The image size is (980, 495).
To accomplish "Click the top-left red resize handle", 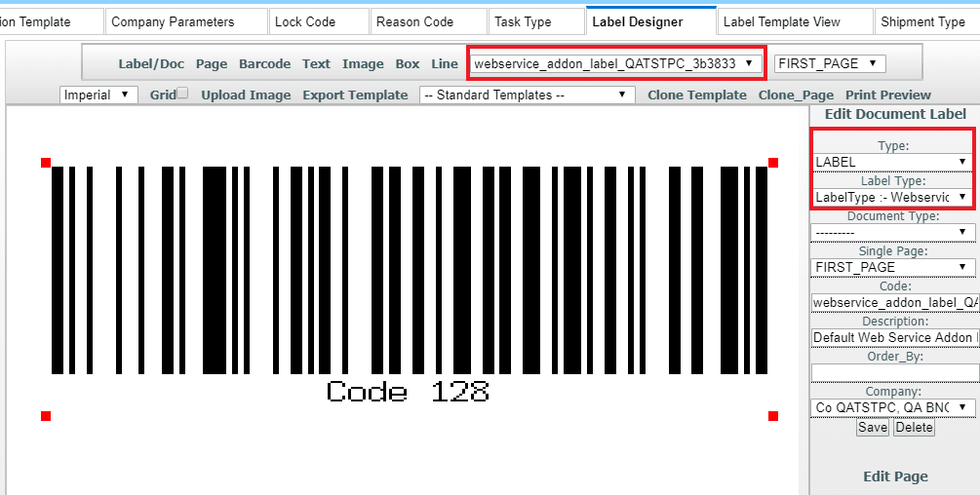I will tap(46, 163).
